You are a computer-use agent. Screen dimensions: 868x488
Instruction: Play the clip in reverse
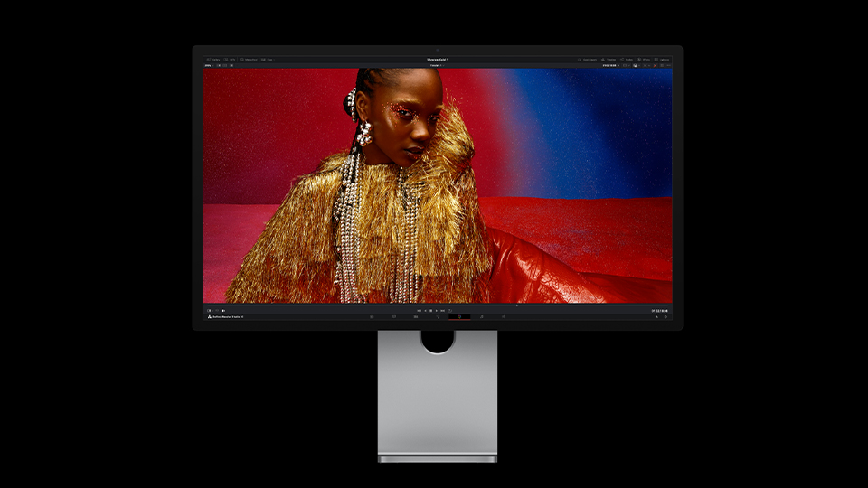[x=425, y=310]
